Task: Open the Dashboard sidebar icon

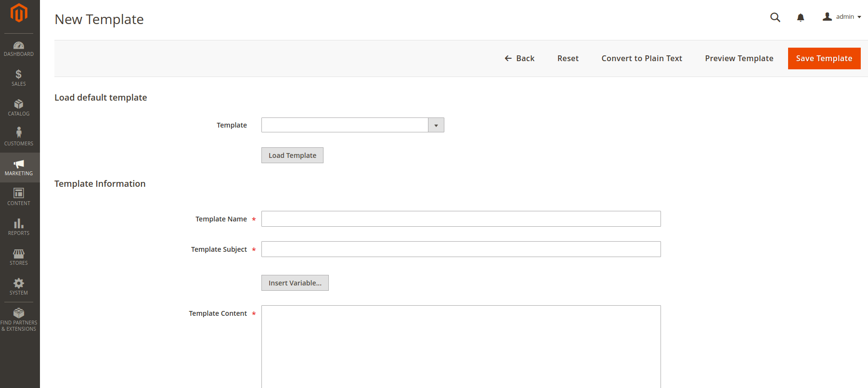Action: [x=19, y=49]
